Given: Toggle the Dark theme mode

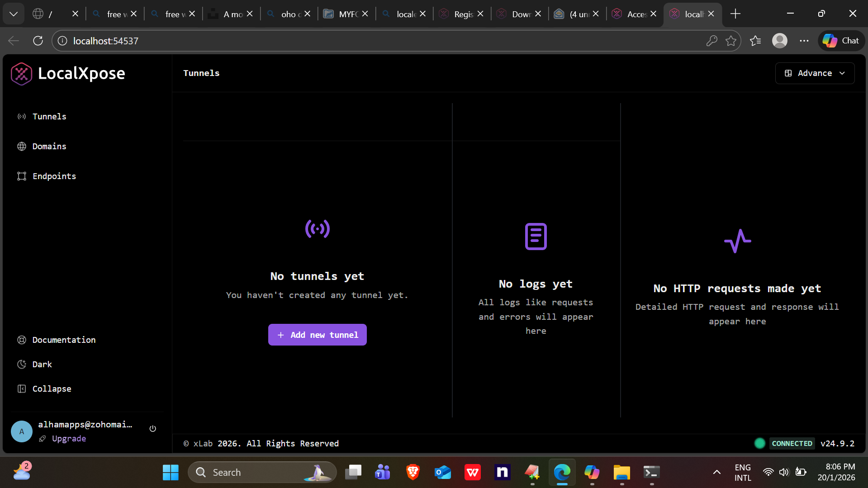Looking at the screenshot, I should (x=42, y=364).
